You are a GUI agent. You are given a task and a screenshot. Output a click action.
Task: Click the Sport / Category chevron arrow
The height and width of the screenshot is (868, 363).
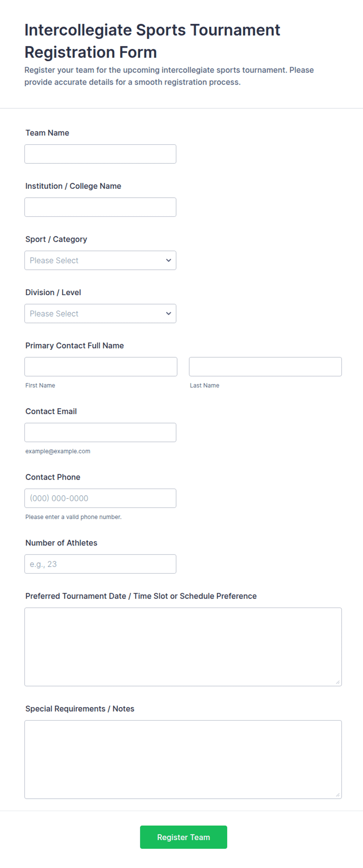169,260
